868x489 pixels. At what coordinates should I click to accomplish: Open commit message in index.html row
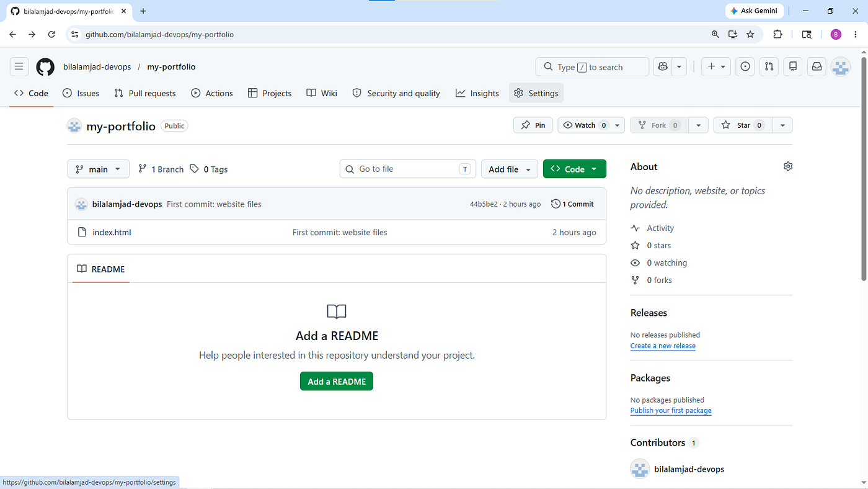tap(340, 232)
